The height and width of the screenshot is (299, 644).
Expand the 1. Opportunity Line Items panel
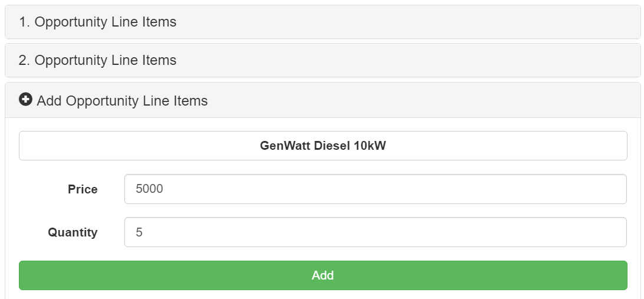point(322,22)
